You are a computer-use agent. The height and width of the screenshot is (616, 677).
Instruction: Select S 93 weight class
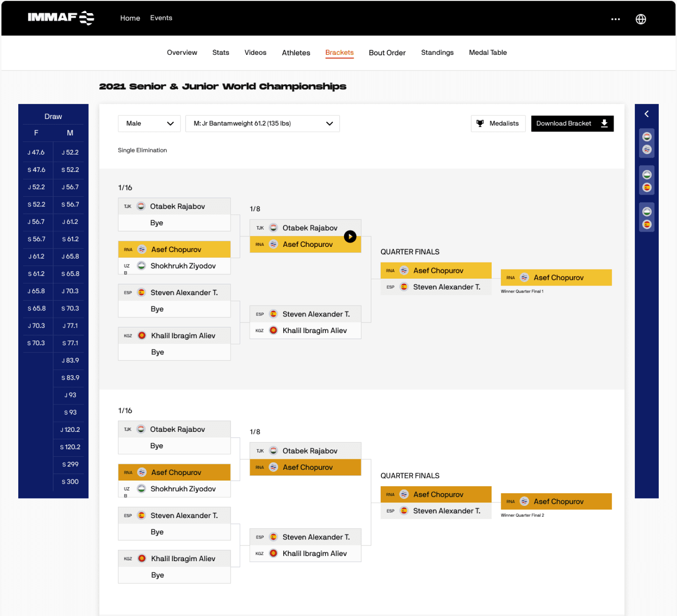tap(70, 412)
